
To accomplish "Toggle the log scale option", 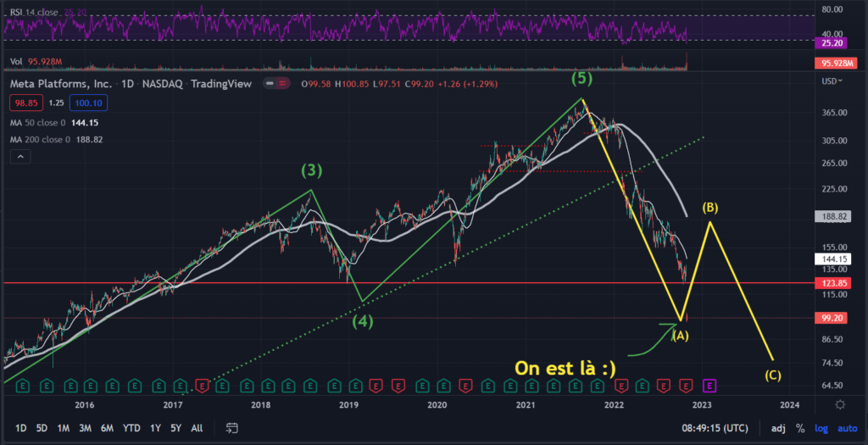I will pos(819,428).
